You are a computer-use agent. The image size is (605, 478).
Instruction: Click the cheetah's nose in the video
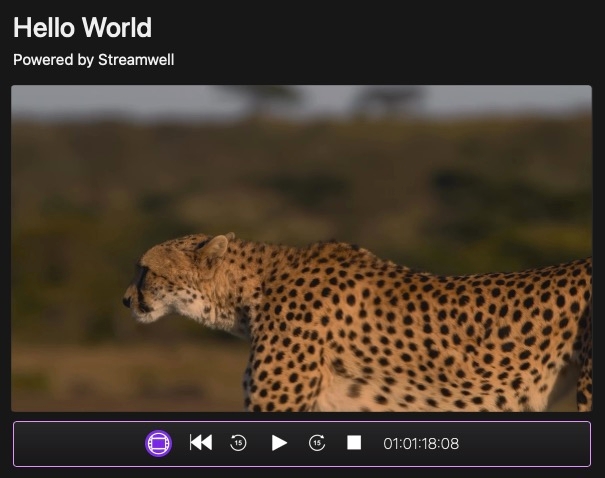128,297
